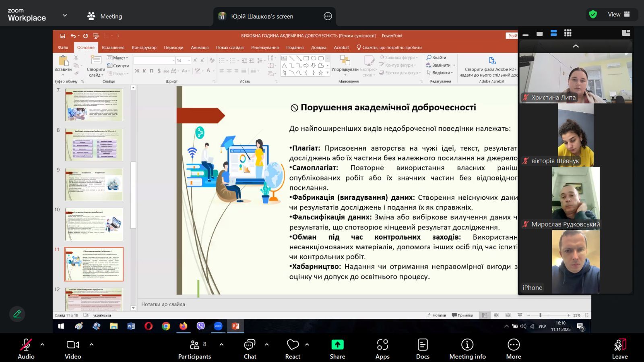The height and width of the screenshot is (362, 644).
Task: Switch to gallery grid view in video panel
Action: click(568, 33)
